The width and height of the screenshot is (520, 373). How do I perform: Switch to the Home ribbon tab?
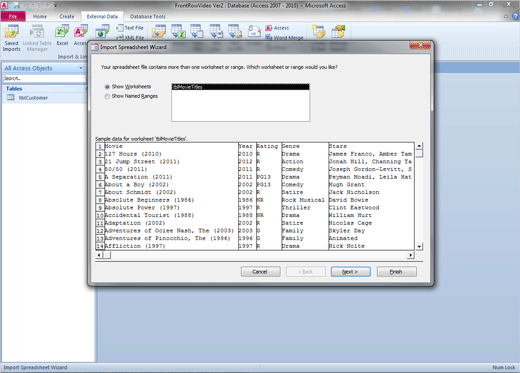click(x=40, y=16)
